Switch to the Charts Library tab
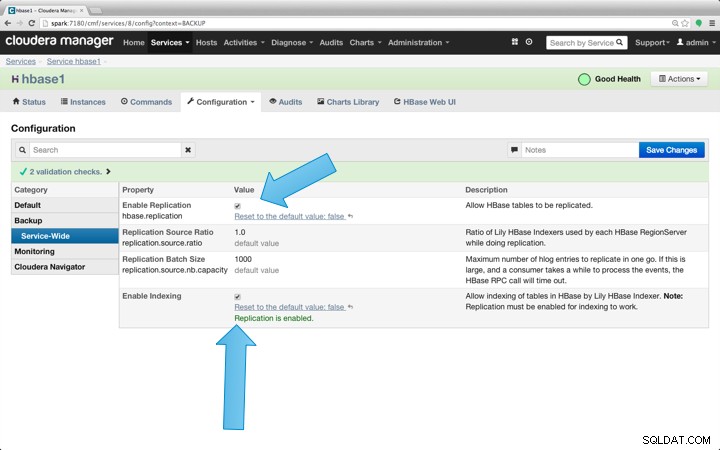This screenshot has width=720, height=450. pyautogui.click(x=348, y=102)
